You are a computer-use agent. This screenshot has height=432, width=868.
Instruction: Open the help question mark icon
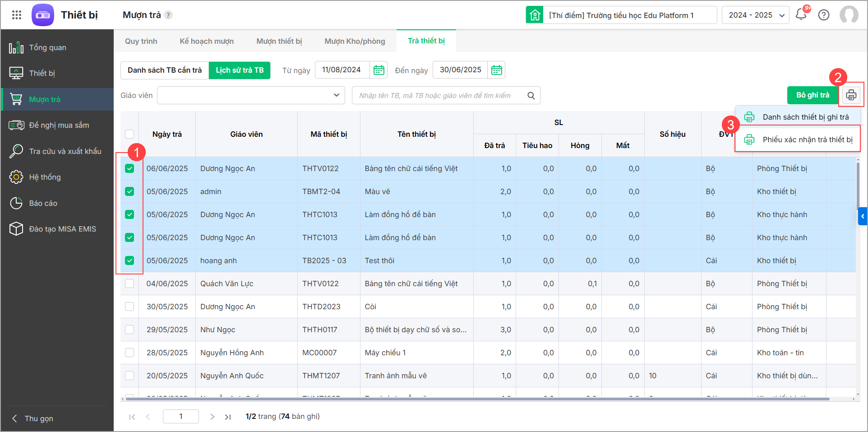click(x=824, y=15)
